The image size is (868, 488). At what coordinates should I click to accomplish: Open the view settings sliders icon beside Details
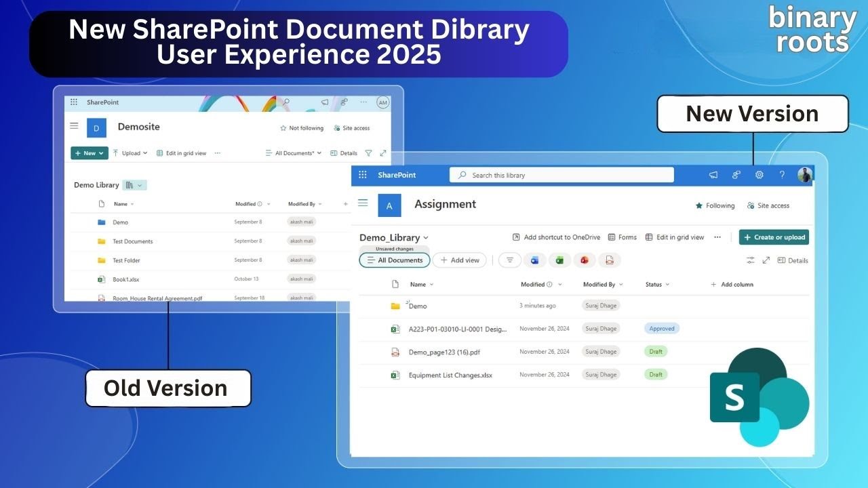pos(751,260)
